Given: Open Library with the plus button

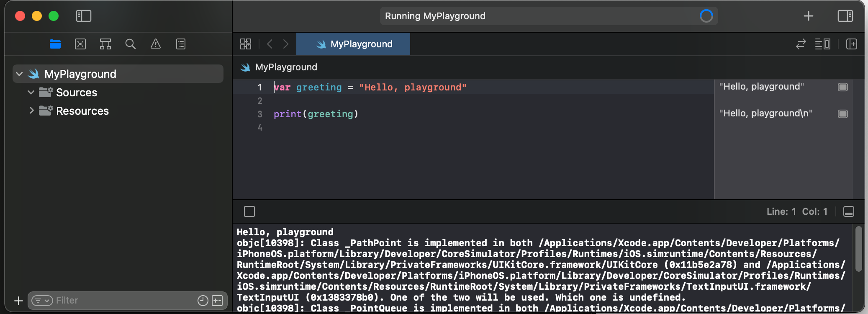Looking at the screenshot, I should [x=809, y=16].
